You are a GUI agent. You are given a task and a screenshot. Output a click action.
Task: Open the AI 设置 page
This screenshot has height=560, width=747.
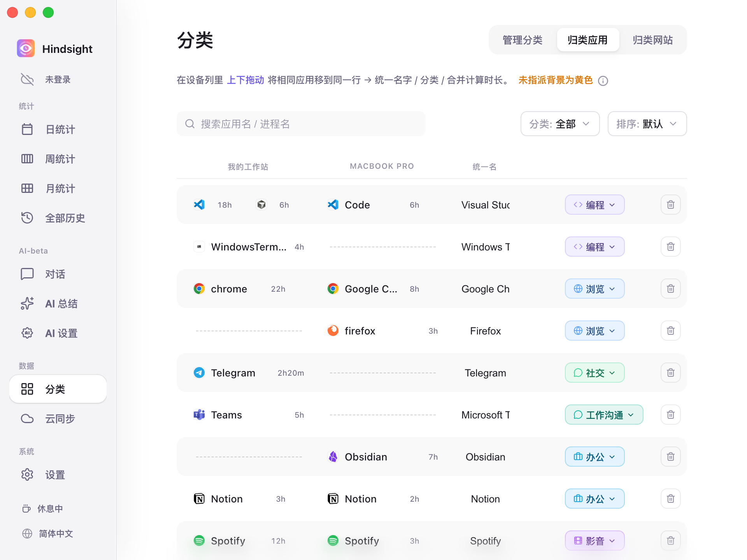pos(58,333)
